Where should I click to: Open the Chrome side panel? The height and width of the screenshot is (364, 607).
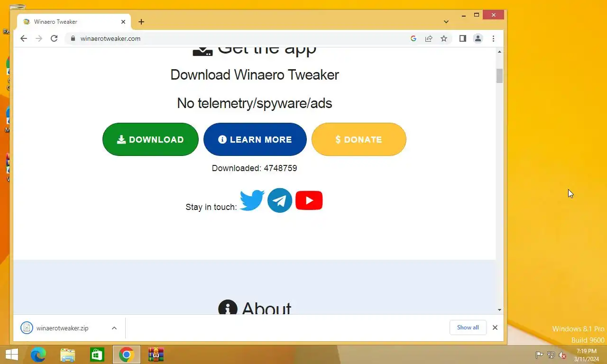462,38
